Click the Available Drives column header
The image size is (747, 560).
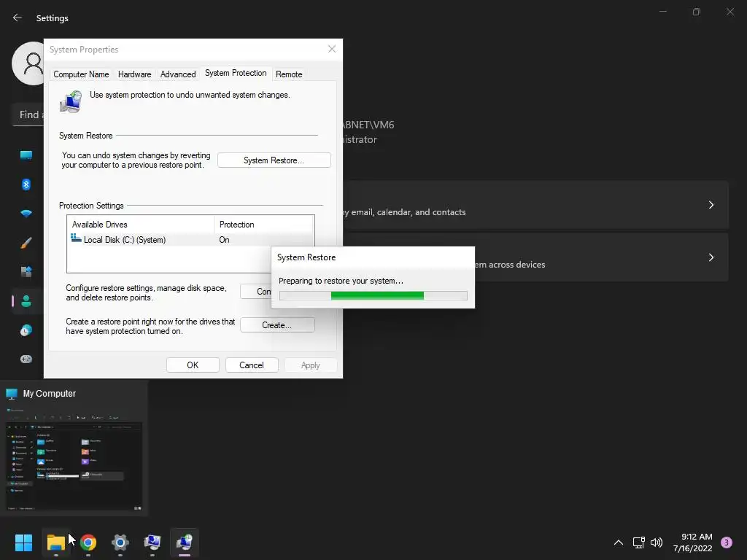141,225
